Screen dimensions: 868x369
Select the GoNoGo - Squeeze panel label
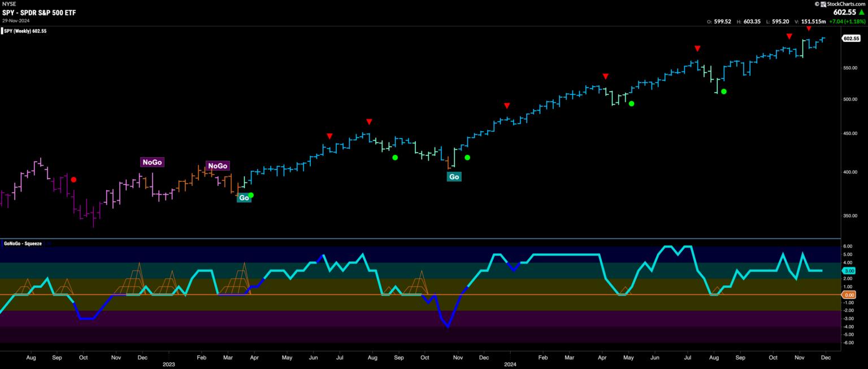tap(23, 244)
